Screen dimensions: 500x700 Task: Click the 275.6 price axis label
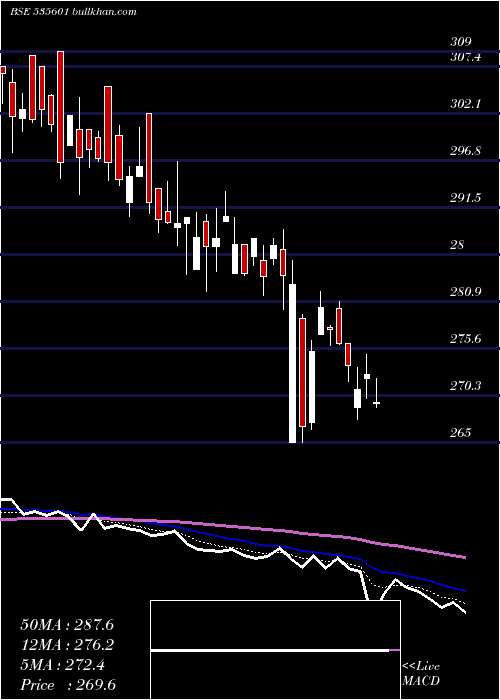point(466,339)
